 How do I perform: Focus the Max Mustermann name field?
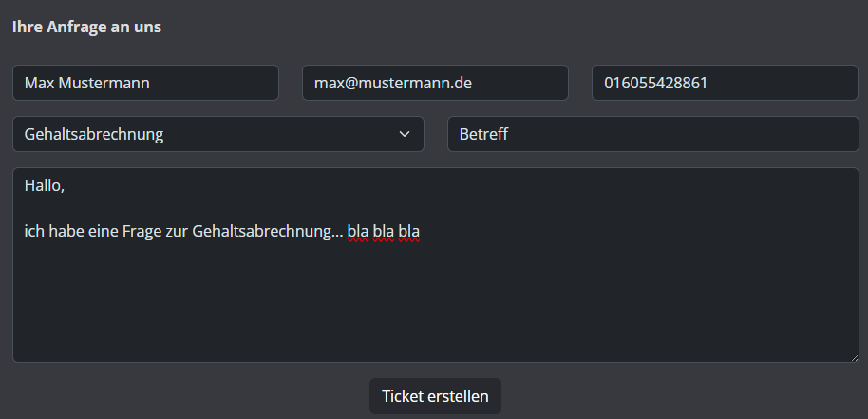pos(145,83)
